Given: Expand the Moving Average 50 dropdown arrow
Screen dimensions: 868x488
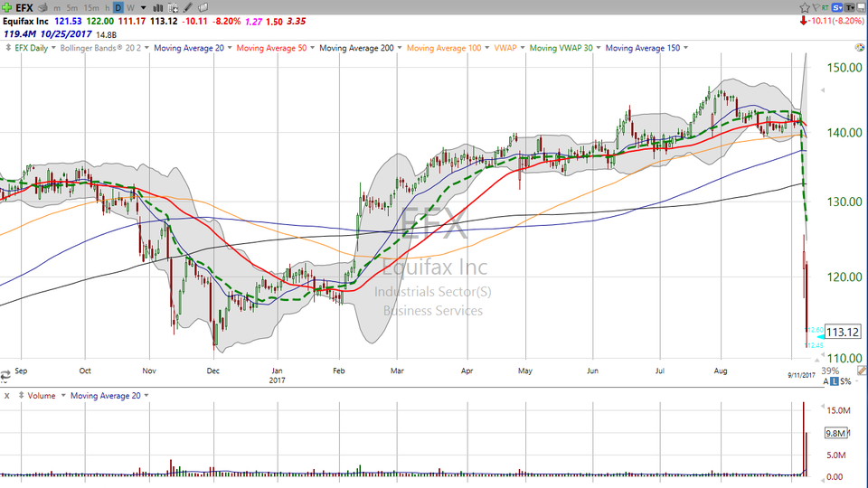Looking at the screenshot, I should point(312,48).
